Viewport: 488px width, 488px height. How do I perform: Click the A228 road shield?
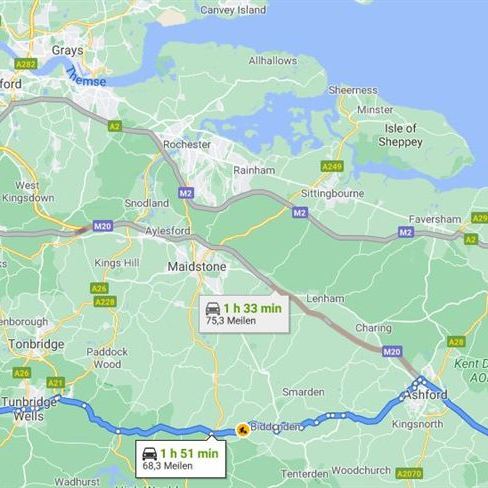(x=105, y=302)
